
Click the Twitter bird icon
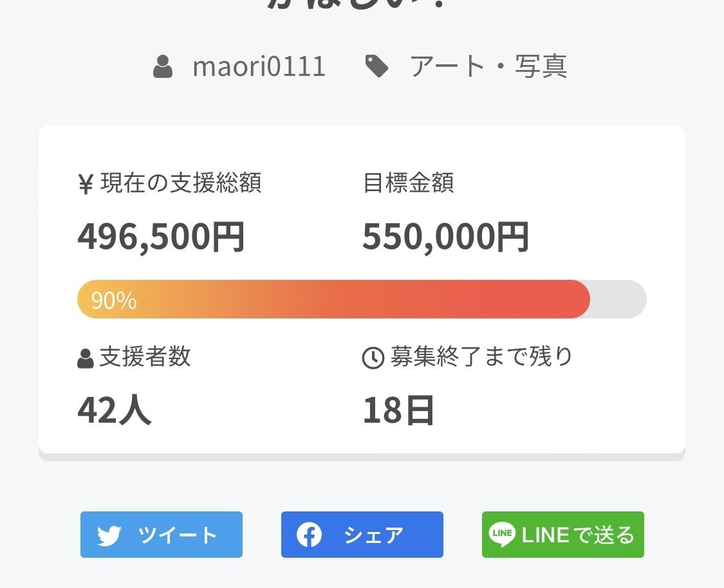pos(109,535)
